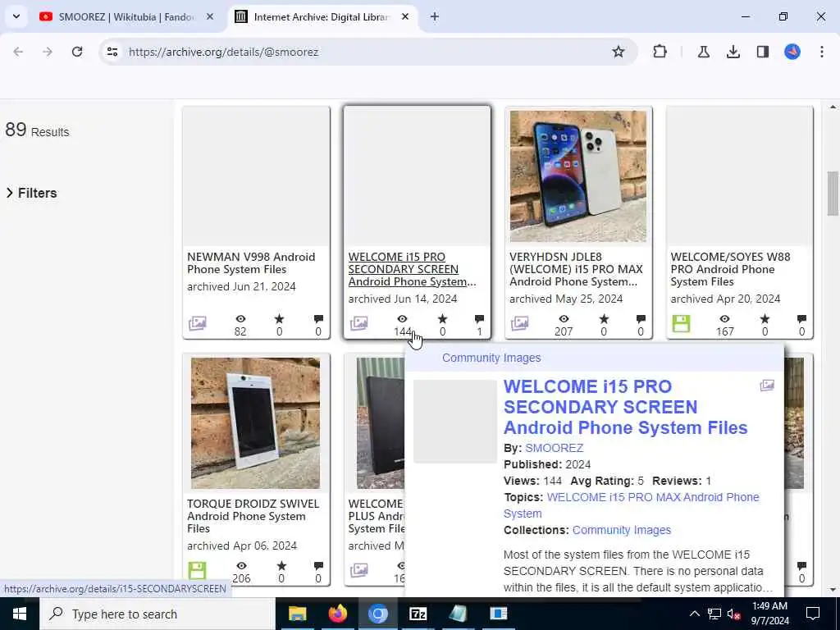Switch to SMOOREZ Wikitubia Fandom tab
840x630 pixels.
[x=126, y=17]
